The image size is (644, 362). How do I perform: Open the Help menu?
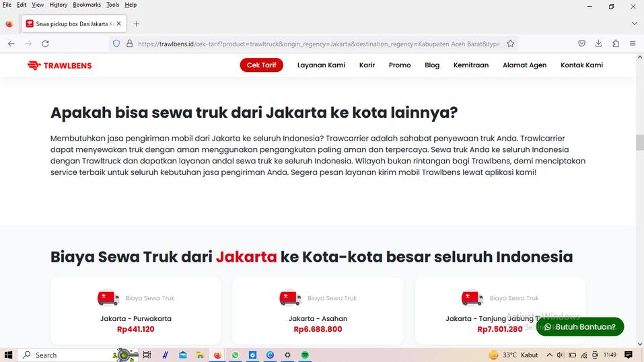pyautogui.click(x=131, y=5)
